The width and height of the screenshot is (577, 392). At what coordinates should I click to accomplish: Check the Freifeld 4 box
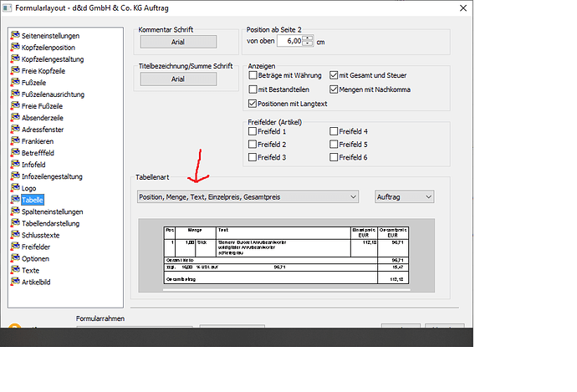point(334,131)
